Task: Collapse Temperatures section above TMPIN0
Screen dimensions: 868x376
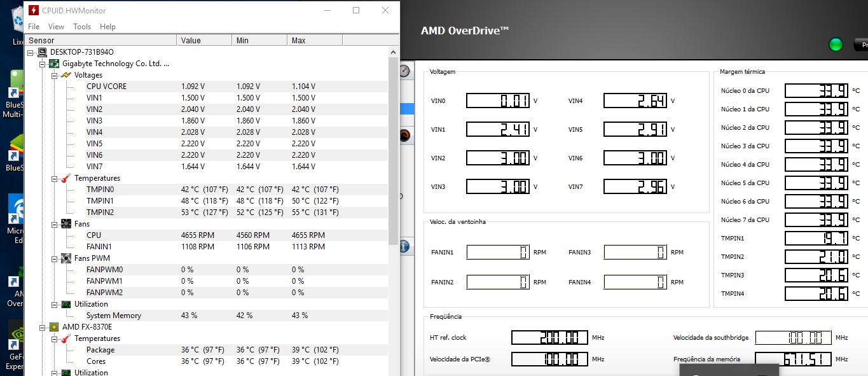Action: pyautogui.click(x=54, y=178)
